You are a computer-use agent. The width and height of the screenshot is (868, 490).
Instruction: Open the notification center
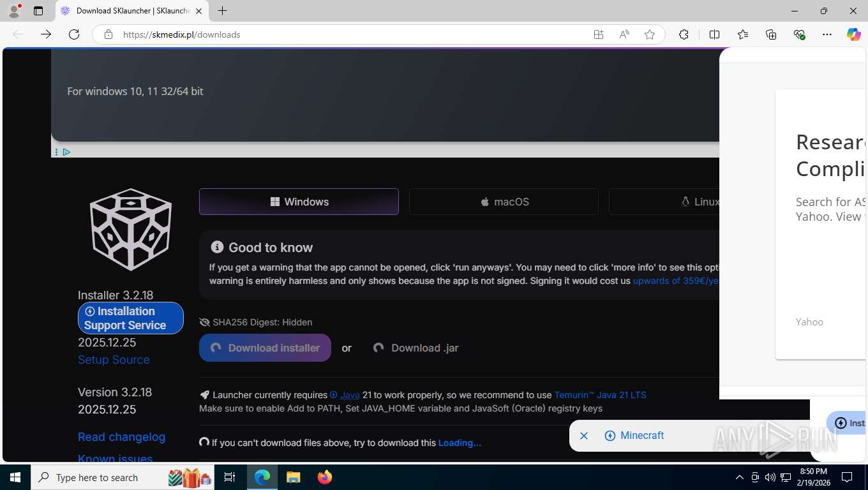(x=847, y=477)
